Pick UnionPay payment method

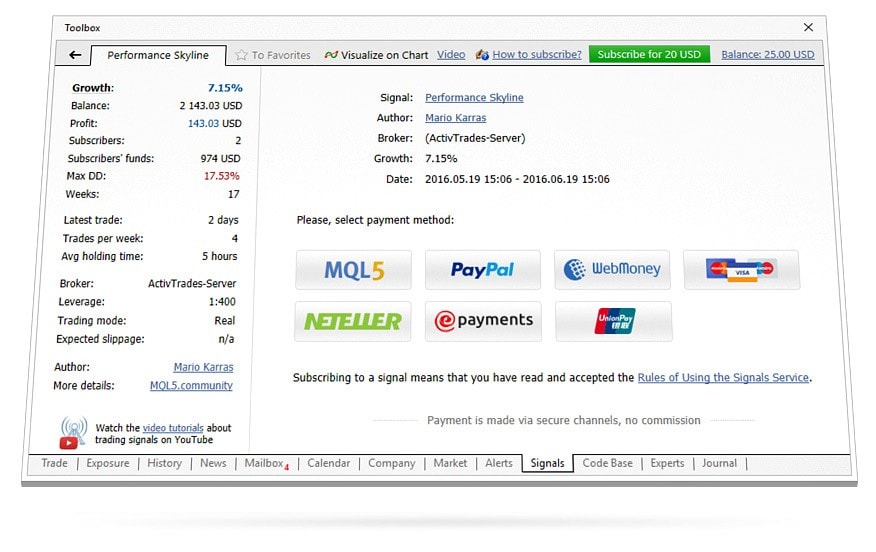point(613,321)
